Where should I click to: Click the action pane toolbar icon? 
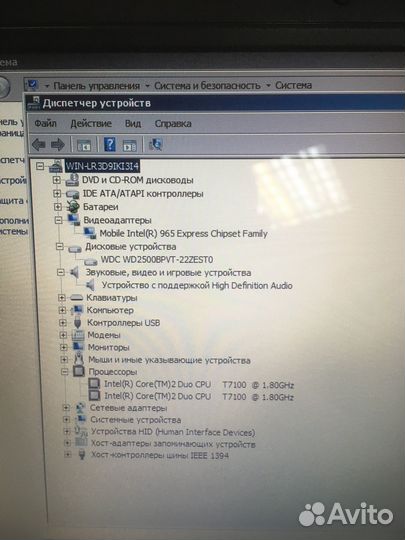129,145
